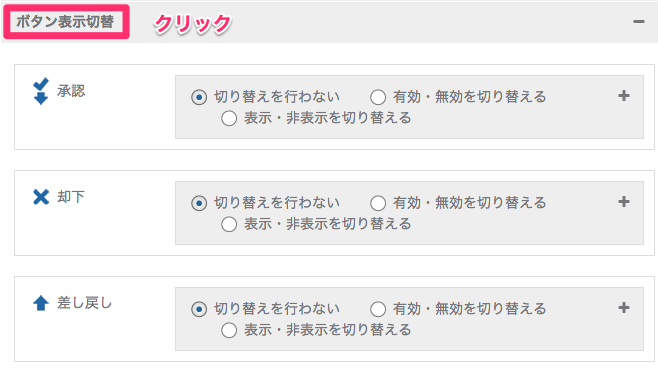The image size is (658, 372).
Task: Click the ボタン表示切替 section header
Action: [65, 21]
